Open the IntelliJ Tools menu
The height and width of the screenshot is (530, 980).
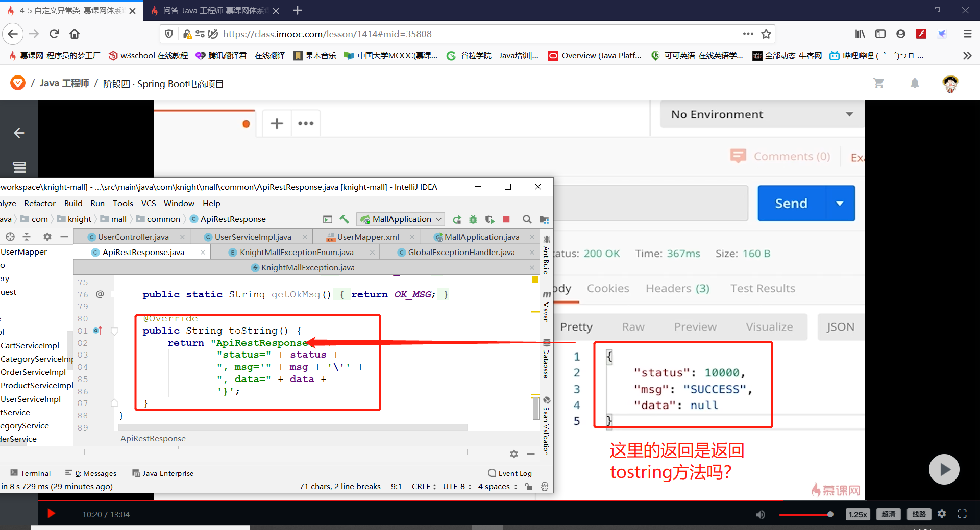[x=122, y=203]
